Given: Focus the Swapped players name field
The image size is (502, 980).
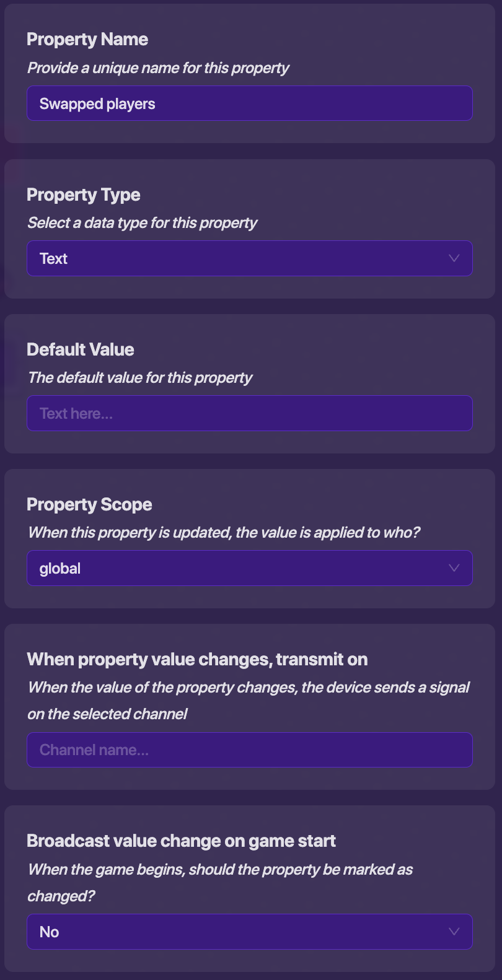Looking at the screenshot, I should (249, 103).
